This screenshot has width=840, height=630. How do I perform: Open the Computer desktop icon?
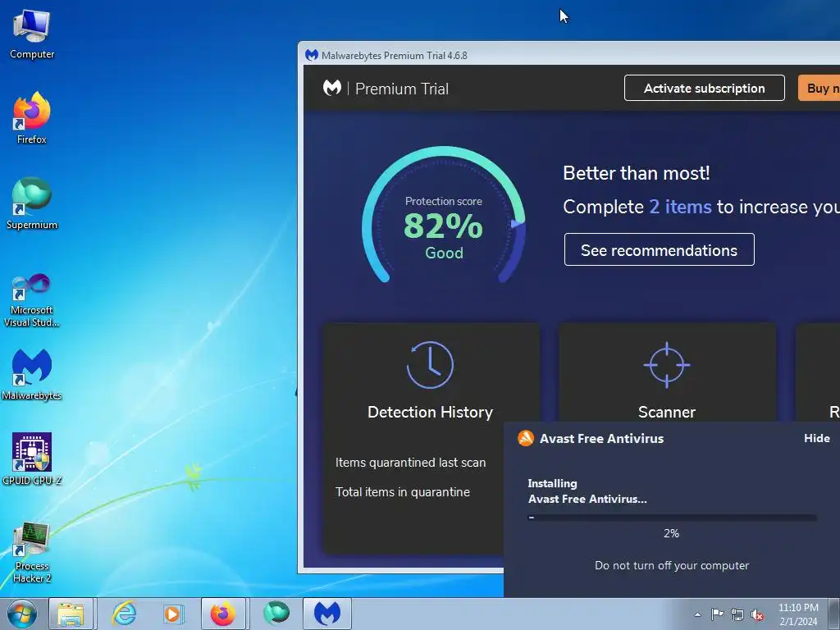[x=32, y=34]
